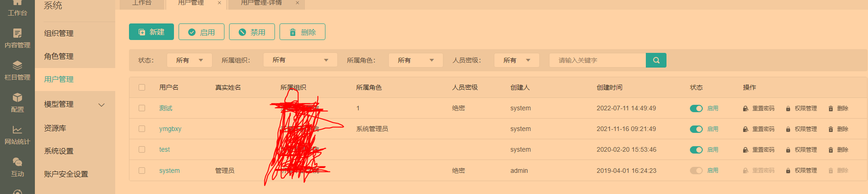Delete the test user row

tap(838, 150)
